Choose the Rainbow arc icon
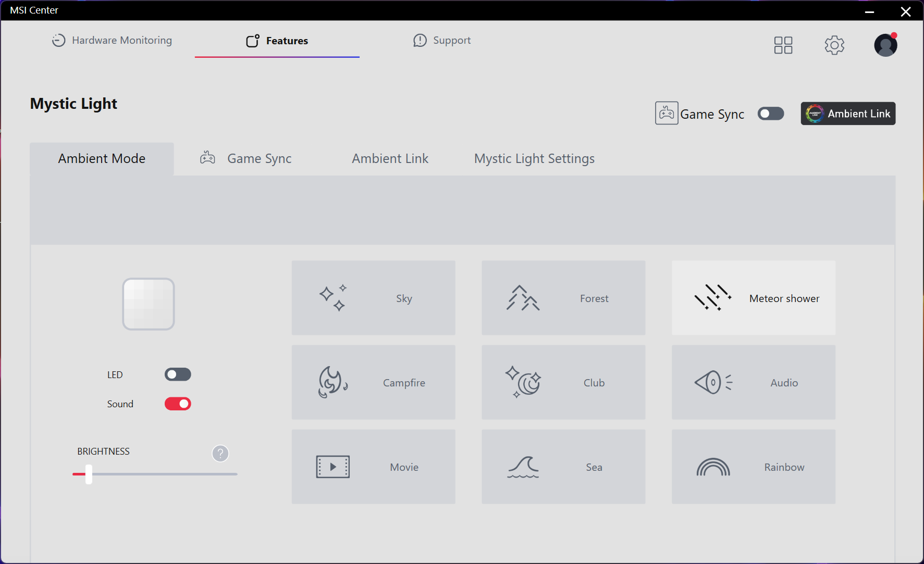Viewport: 924px width, 564px height. [713, 467]
